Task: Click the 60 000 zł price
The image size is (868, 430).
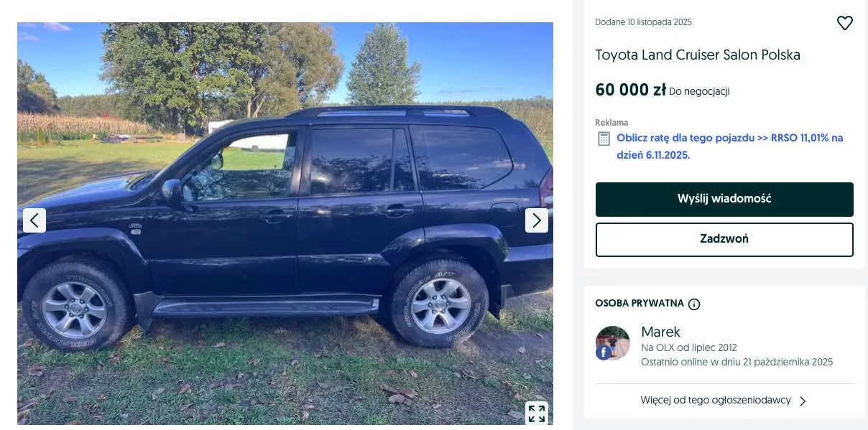Action: point(630,90)
